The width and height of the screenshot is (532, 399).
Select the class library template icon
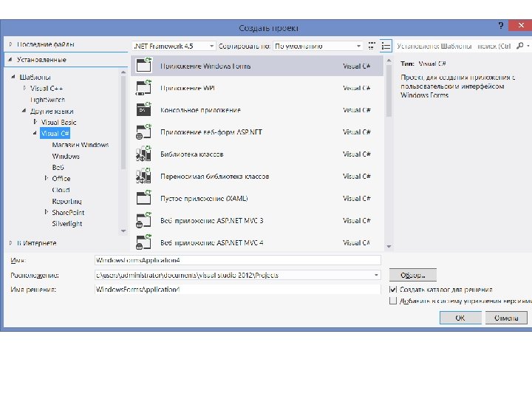(x=143, y=154)
